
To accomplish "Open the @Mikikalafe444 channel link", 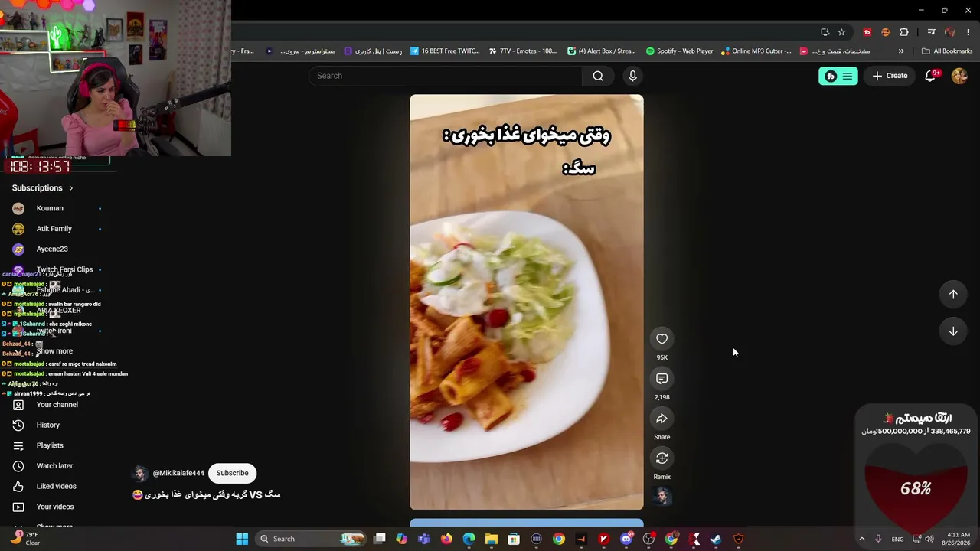I will click(178, 474).
